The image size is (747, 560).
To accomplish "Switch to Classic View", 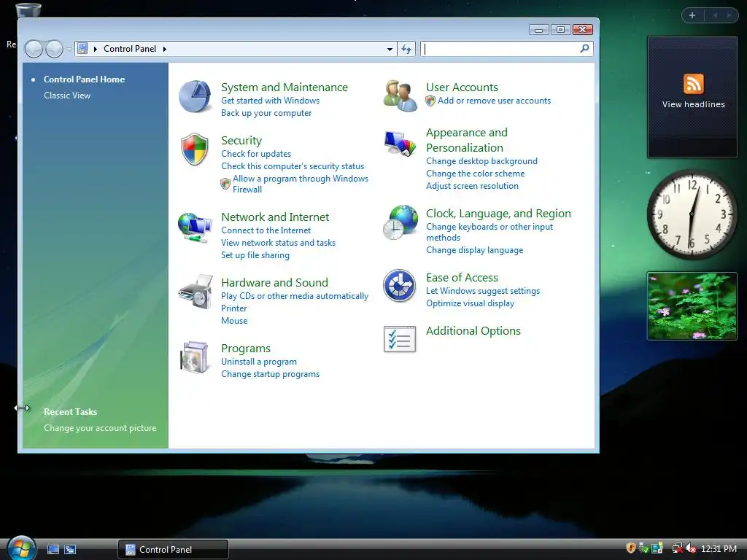I will coord(67,96).
